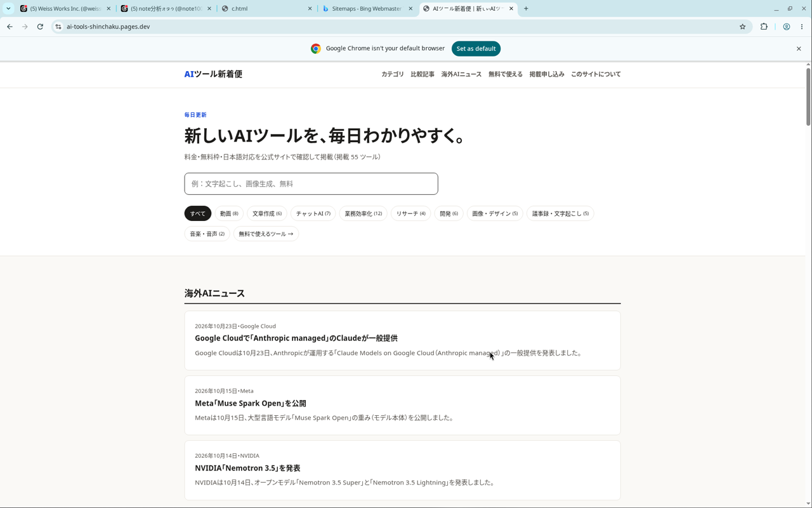Open Chrome three-dot menu

point(802,27)
